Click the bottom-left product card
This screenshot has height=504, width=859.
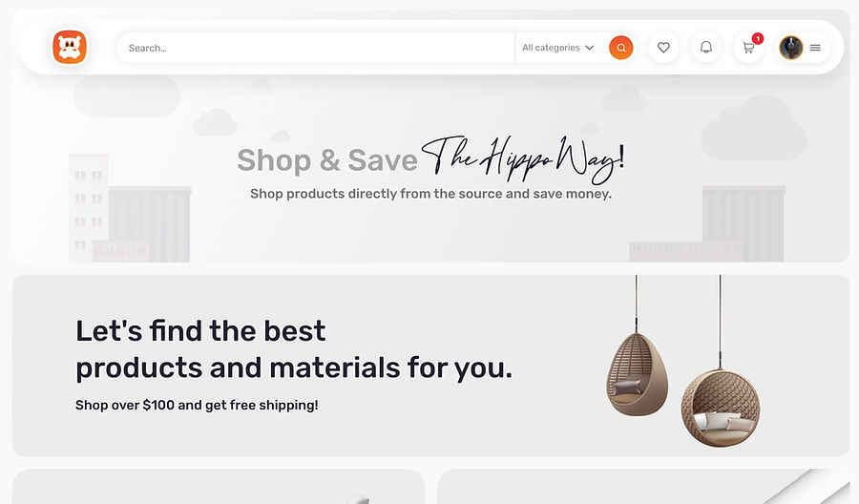pyautogui.click(x=219, y=487)
